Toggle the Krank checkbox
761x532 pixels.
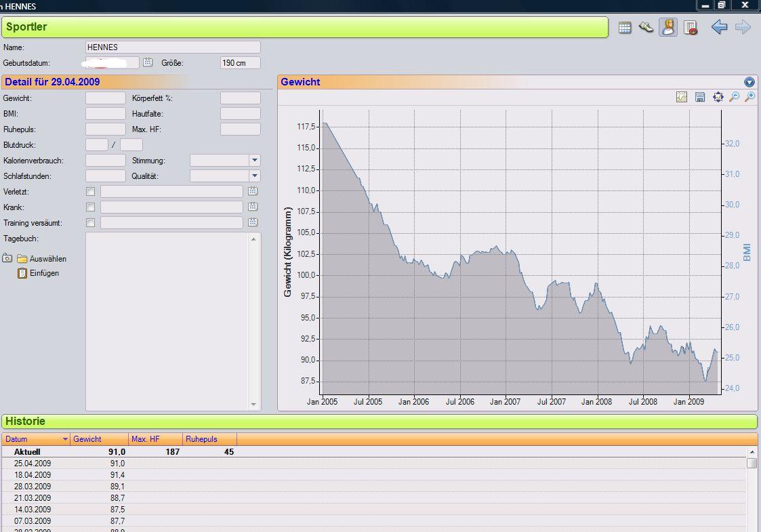[90, 207]
